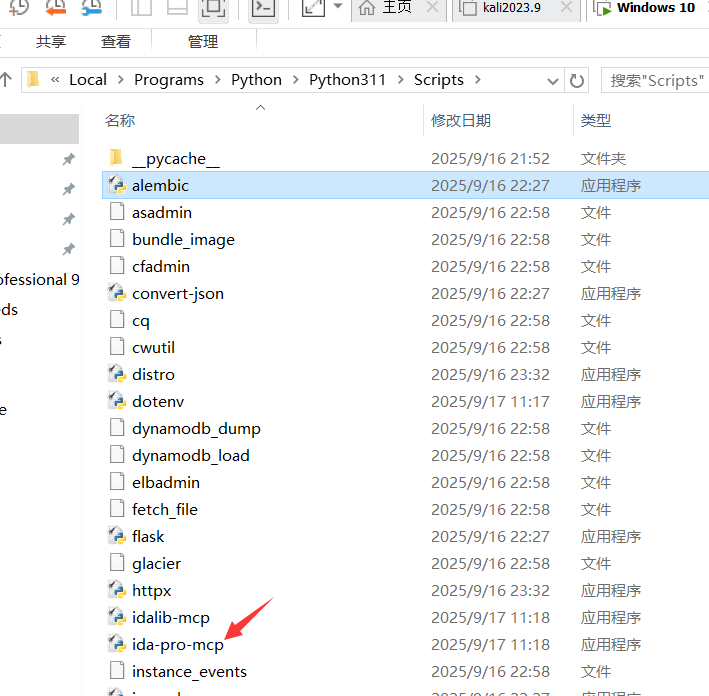This screenshot has width=709, height=696.
Task: Click the httpx application icon
Action: coord(117,590)
